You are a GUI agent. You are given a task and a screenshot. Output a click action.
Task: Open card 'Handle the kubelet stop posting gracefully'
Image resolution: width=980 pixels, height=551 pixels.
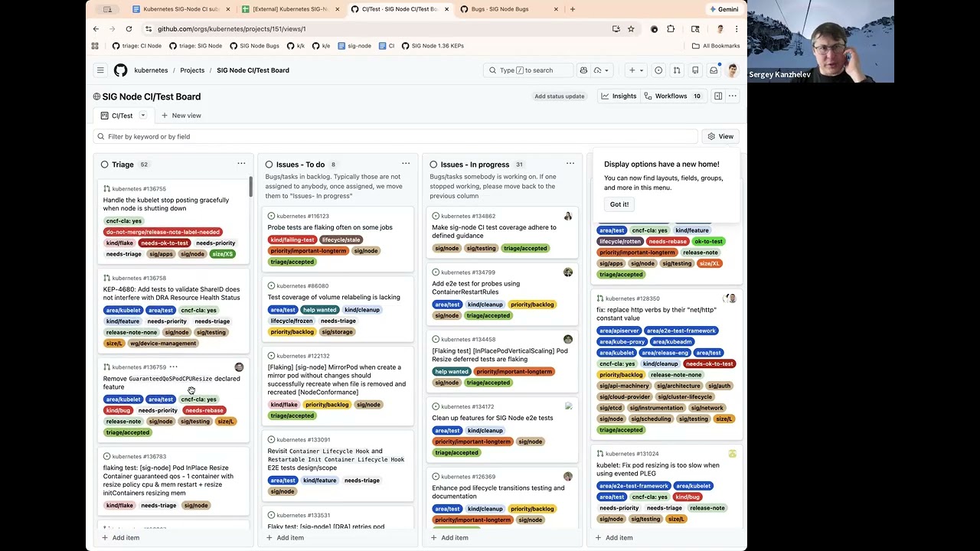coord(166,204)
